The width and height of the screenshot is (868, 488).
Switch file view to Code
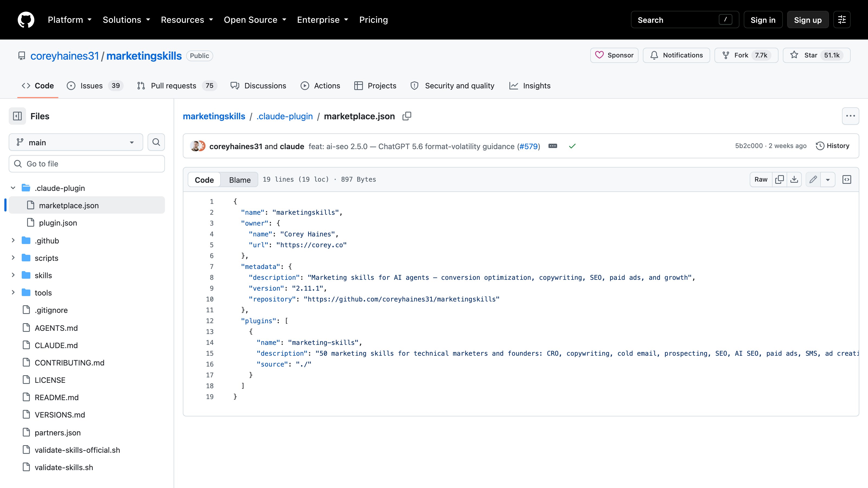[204, 180]
